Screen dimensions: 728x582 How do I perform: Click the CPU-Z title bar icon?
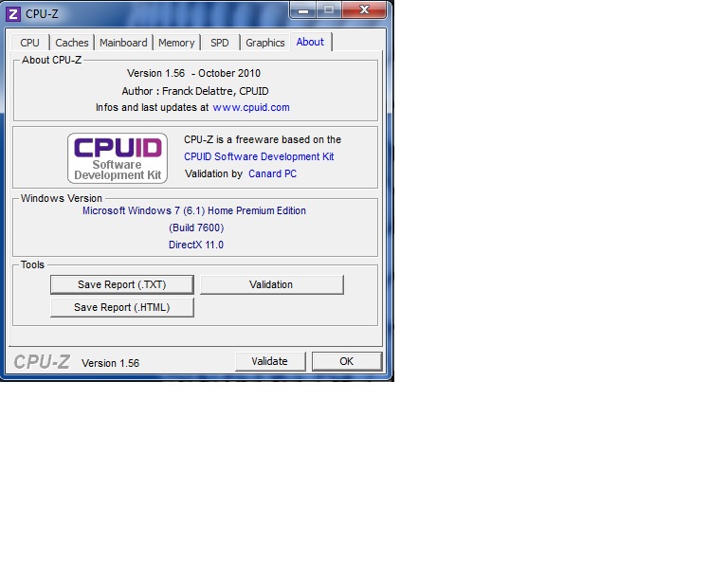pyautogui.click(x=13, y=14)
